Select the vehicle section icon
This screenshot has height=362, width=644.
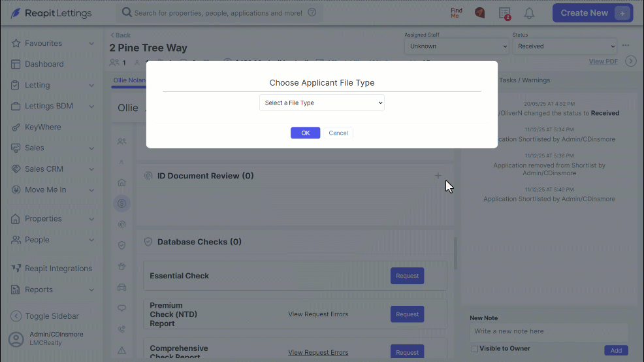(x=122, y=288)
